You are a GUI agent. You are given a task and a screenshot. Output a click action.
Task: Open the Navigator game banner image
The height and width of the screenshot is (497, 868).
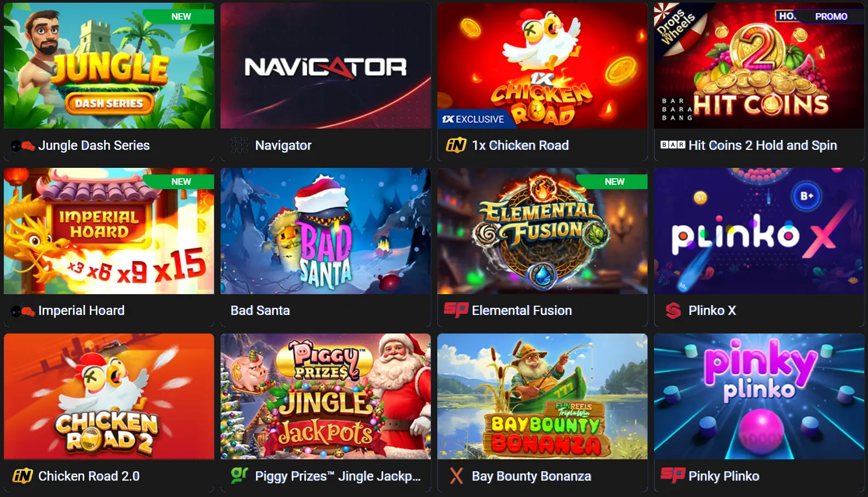(x=326, y=66)
